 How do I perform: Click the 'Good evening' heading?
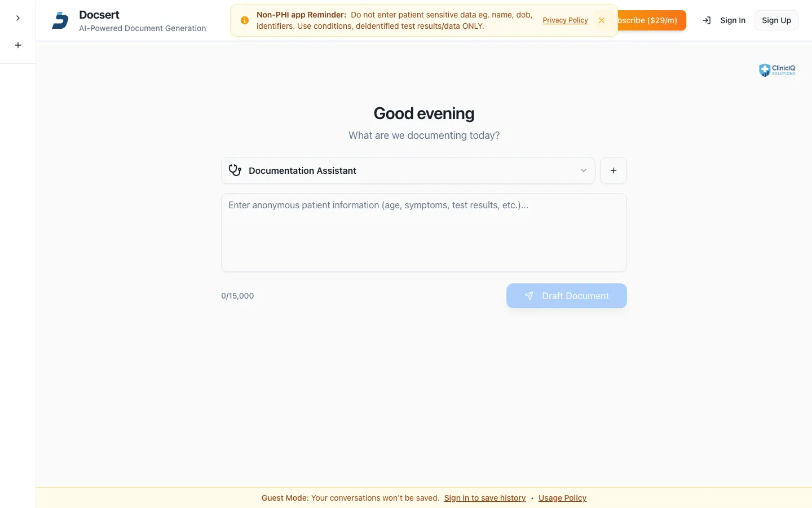coord(424,113)
